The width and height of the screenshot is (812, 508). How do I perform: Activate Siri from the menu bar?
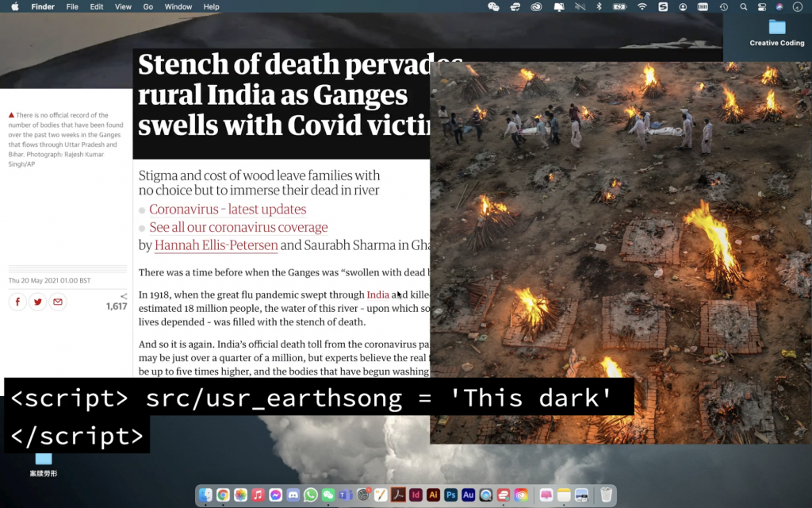pyautogui.click(x=779, y=6)
